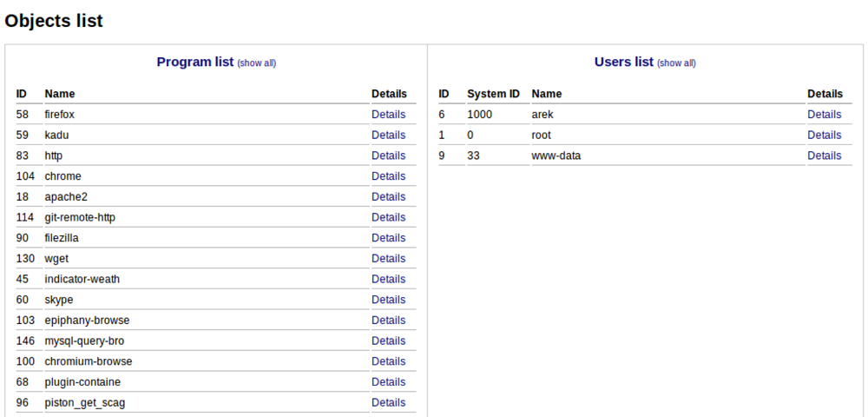Screen dimensions: 868x417
Task: Open Details for wget
Action: tap(388, 259)
